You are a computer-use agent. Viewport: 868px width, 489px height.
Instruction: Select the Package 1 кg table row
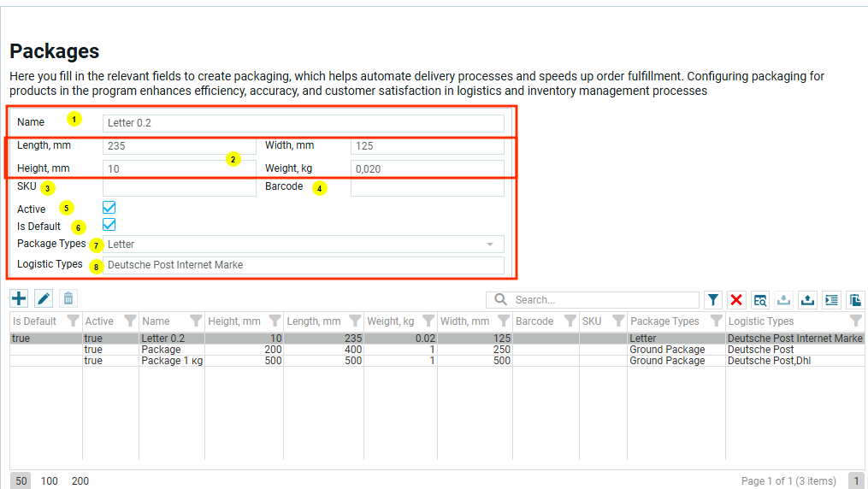(171, 361)
